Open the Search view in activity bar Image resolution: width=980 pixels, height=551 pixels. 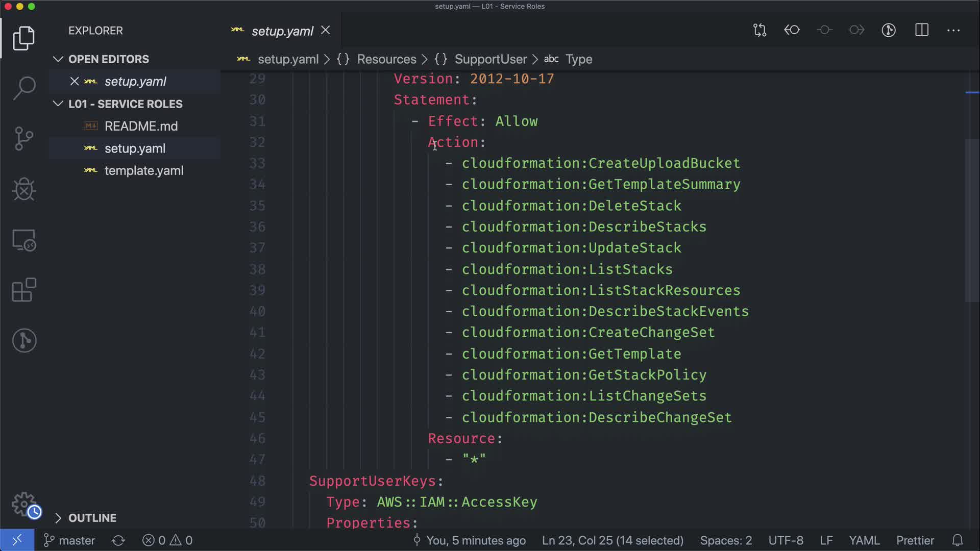pos(24,88)
